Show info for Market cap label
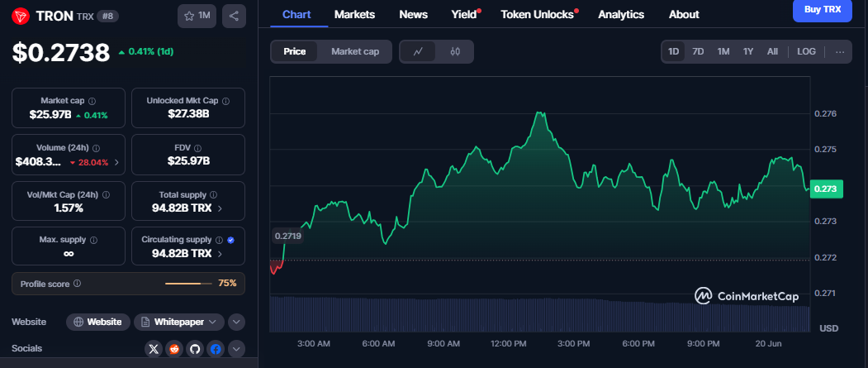 coord(92,101)
